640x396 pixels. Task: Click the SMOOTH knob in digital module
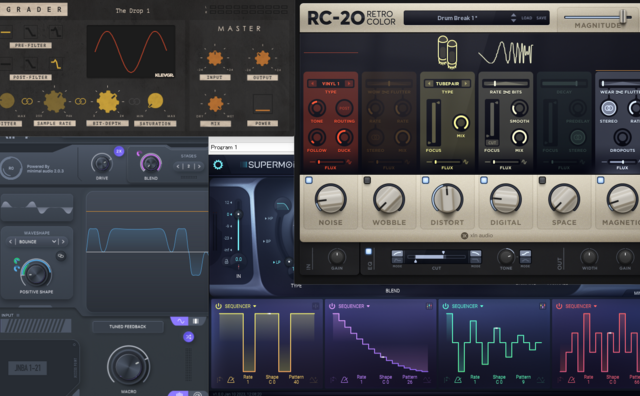519,108
